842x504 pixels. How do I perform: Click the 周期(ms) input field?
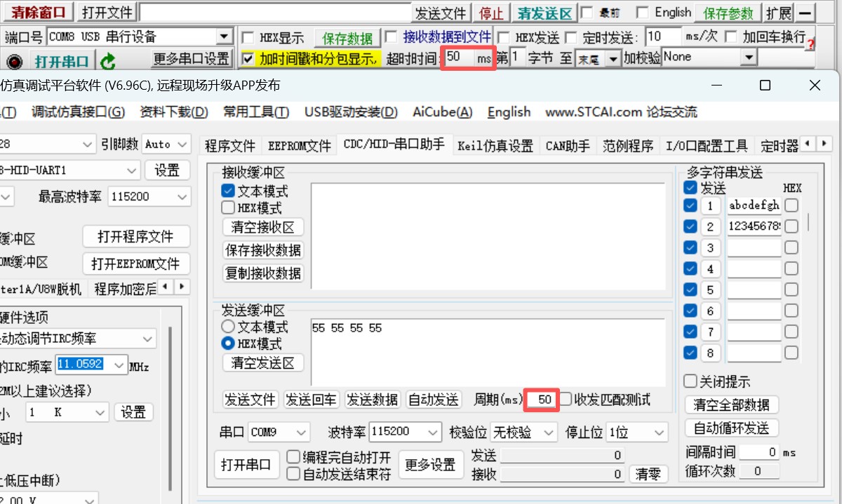tap(542, 400)
